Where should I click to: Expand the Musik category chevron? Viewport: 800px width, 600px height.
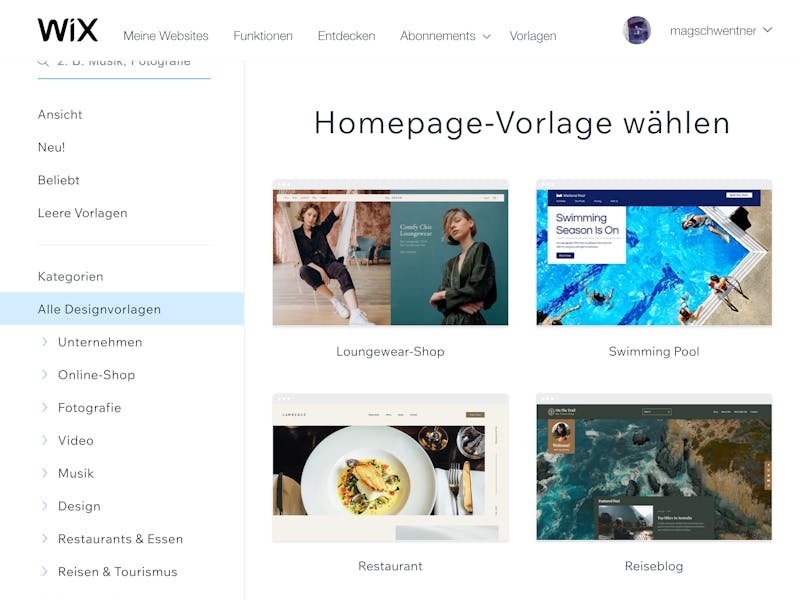(44, 473)
